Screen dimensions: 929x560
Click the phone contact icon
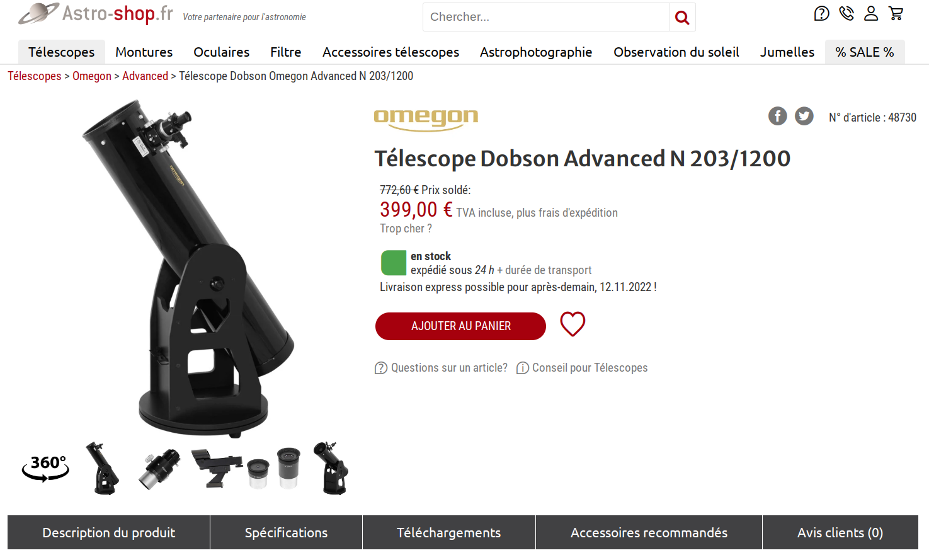tap(846, 13)
